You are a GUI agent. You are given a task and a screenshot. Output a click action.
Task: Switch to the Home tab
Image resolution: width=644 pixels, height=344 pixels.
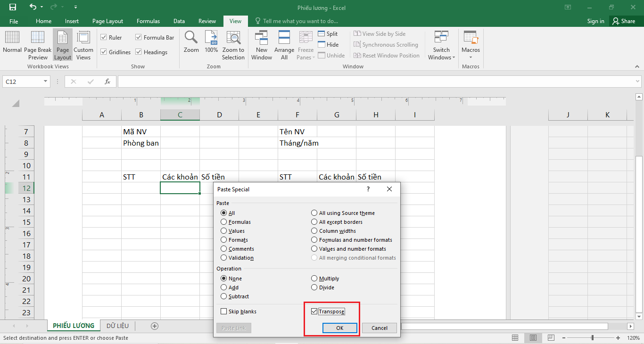[44, 21]
